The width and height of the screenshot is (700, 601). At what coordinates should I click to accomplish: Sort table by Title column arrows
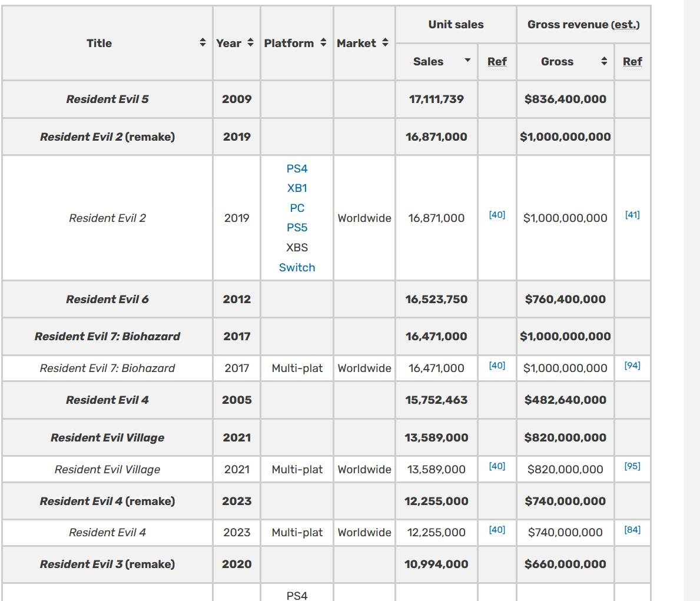tap(203, 43)
